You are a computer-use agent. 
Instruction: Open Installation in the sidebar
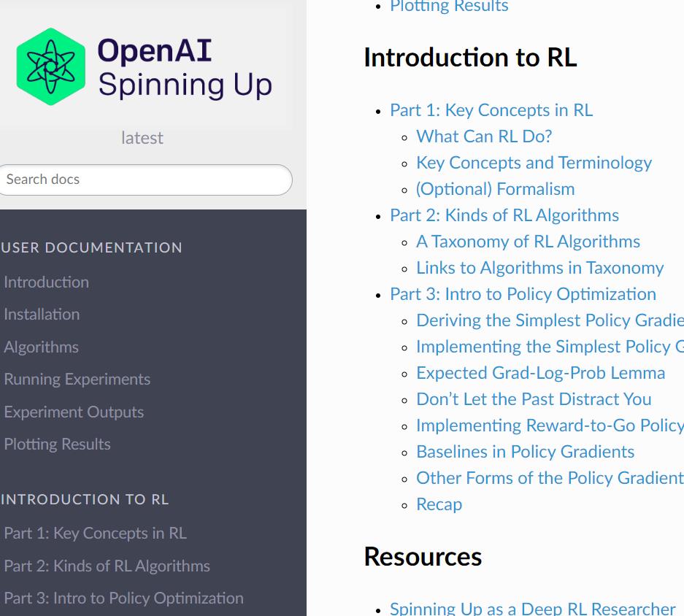(42, 315)
